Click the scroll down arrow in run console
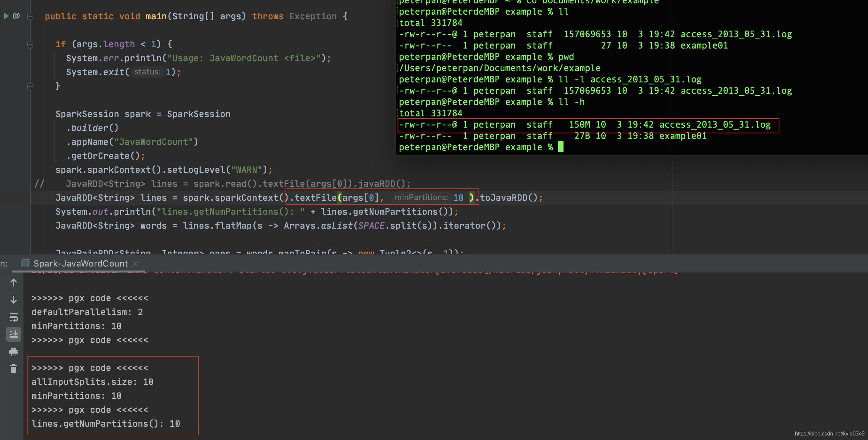 coord(14,299)
